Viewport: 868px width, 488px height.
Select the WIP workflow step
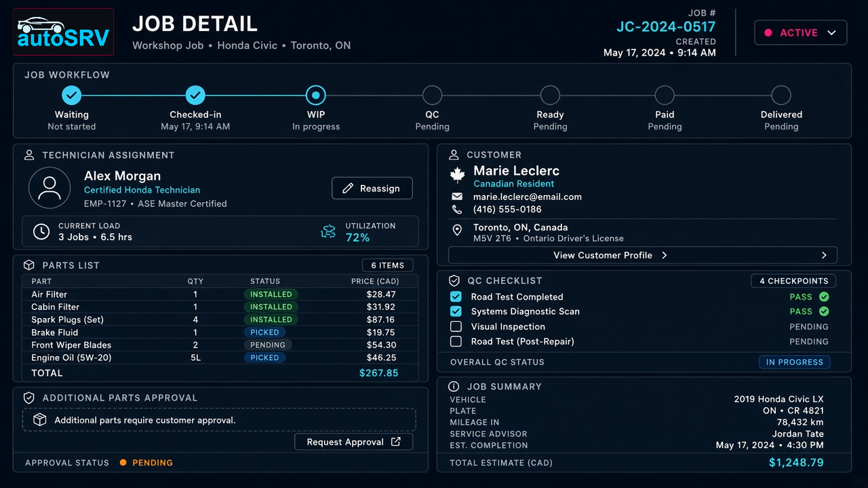(x=316, y=96)
